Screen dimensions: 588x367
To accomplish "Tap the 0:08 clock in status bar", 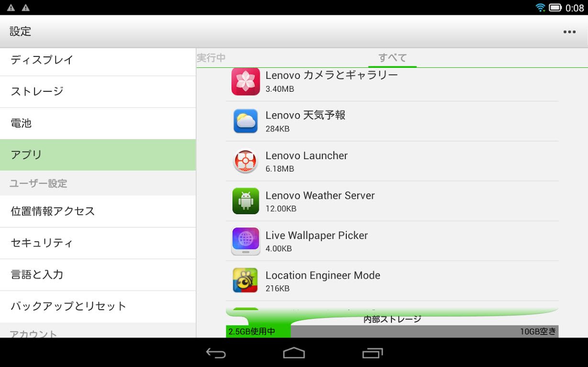I will [x=575, y=8].
